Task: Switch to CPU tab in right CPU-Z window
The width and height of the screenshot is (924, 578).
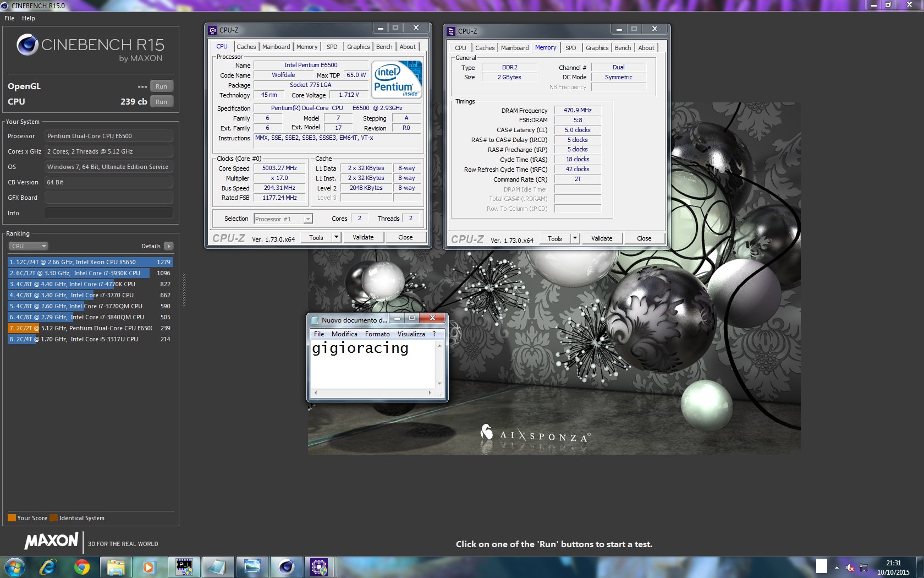Action: coord(460,48)
